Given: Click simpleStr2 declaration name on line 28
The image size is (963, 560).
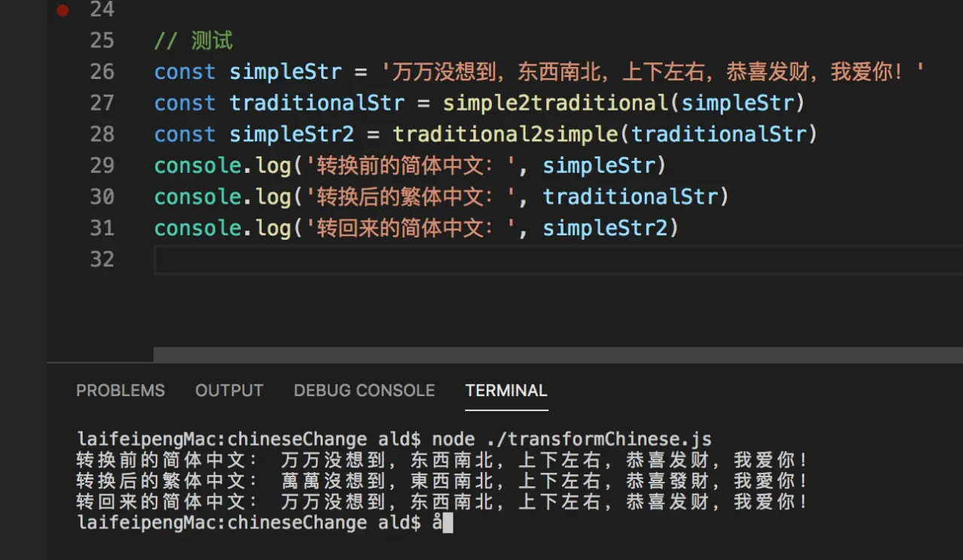Looking at the screenshot, I should pyautogui.click(x=292, y=135).
